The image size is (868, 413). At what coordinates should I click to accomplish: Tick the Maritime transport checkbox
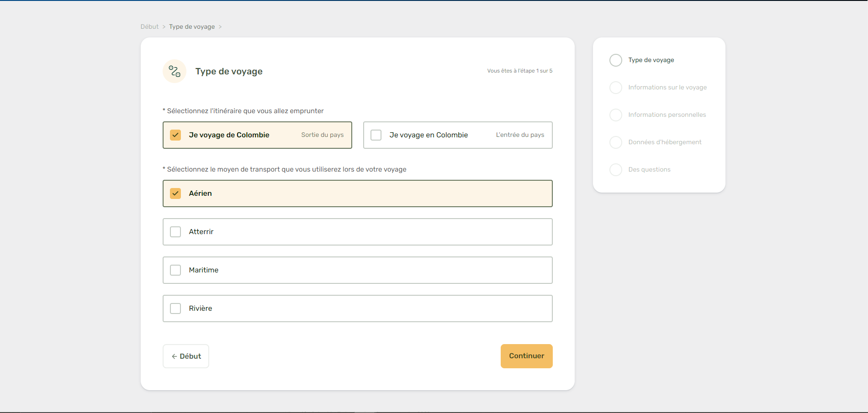(175, 270)
